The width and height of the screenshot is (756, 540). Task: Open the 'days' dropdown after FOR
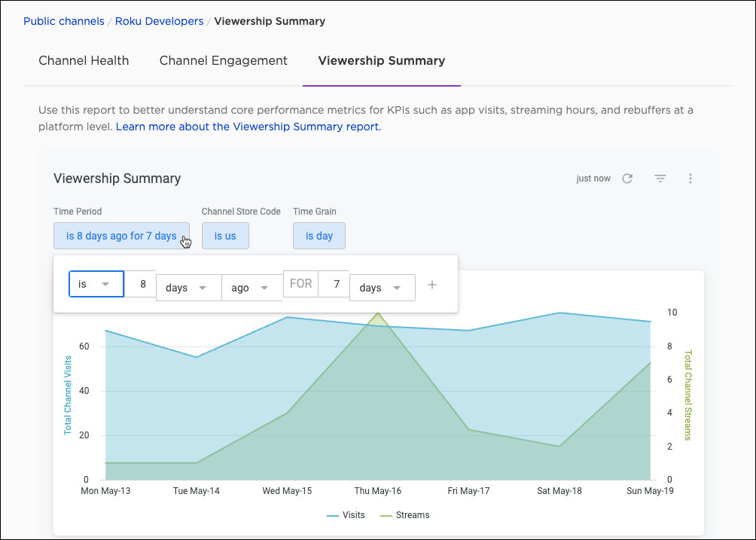point(382,288)
